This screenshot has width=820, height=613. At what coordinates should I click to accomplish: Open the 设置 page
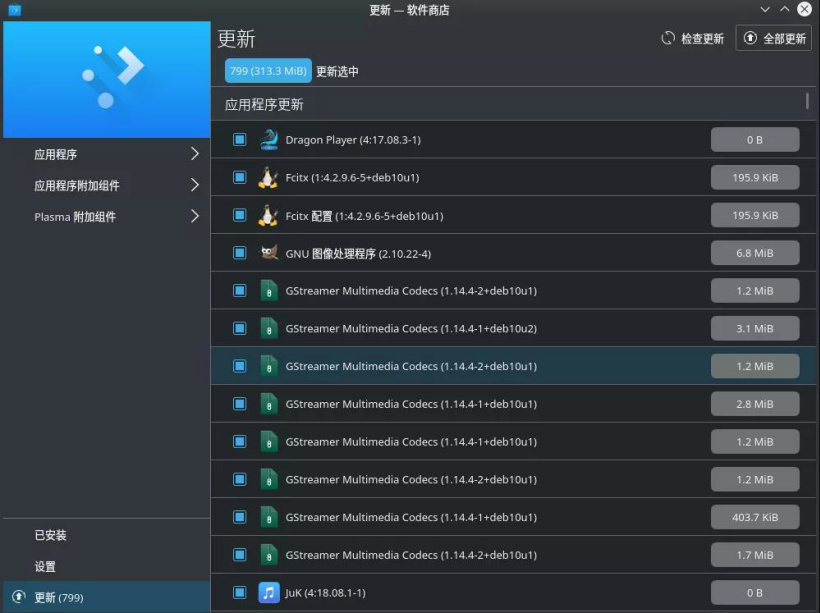107,566
